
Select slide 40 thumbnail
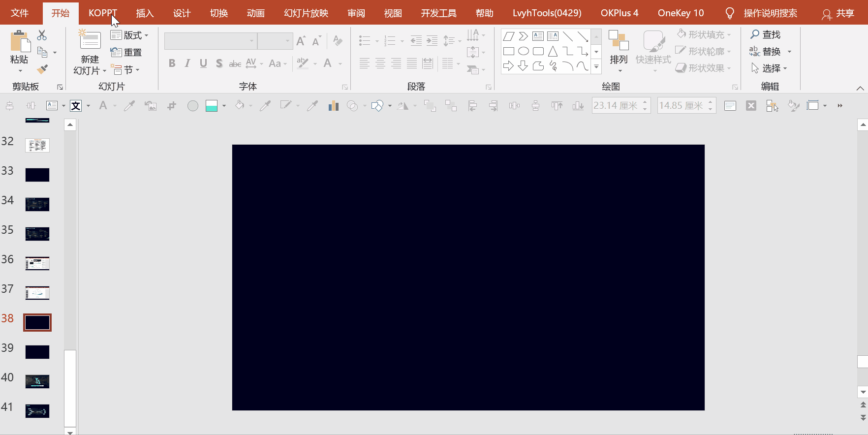[x=37, y=381]
